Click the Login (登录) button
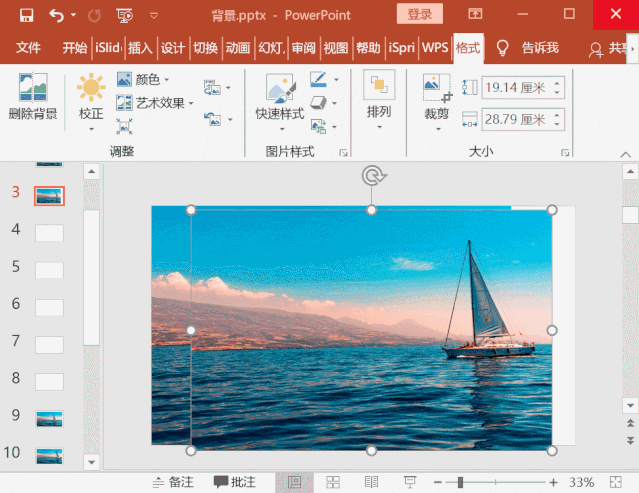 click(x=420, y=14)
